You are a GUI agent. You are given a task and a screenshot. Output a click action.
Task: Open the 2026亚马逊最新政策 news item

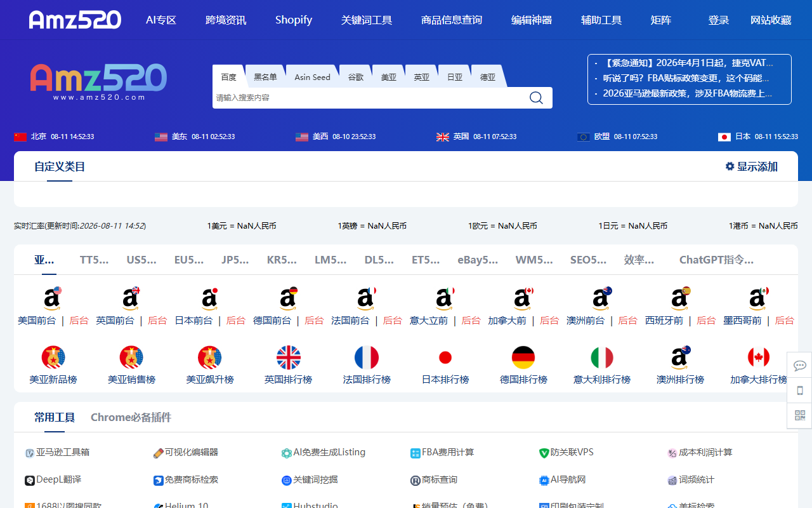tap(688, 93)
